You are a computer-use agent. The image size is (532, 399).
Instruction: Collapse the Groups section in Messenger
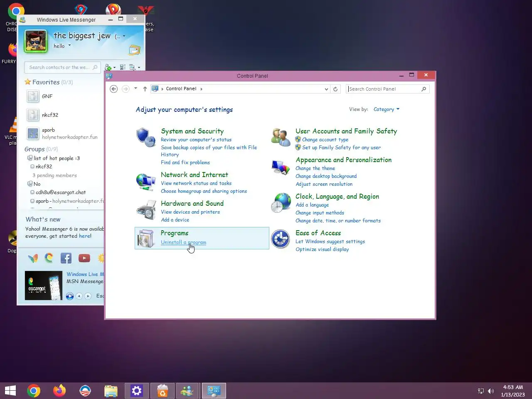(34, 149)
